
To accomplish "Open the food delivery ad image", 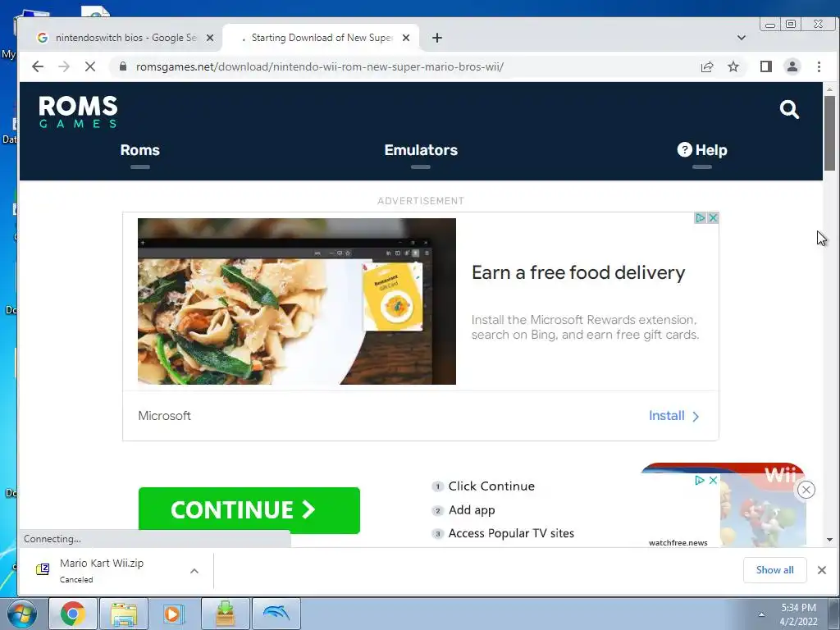I will coord(297,301).
